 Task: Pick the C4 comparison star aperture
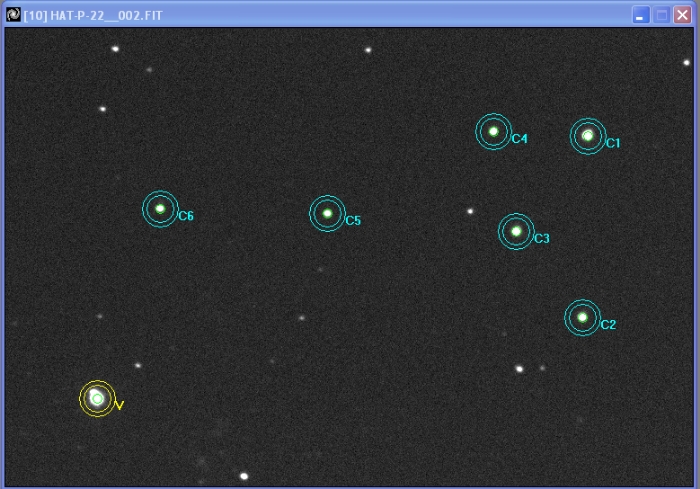(x=493, y=131)
